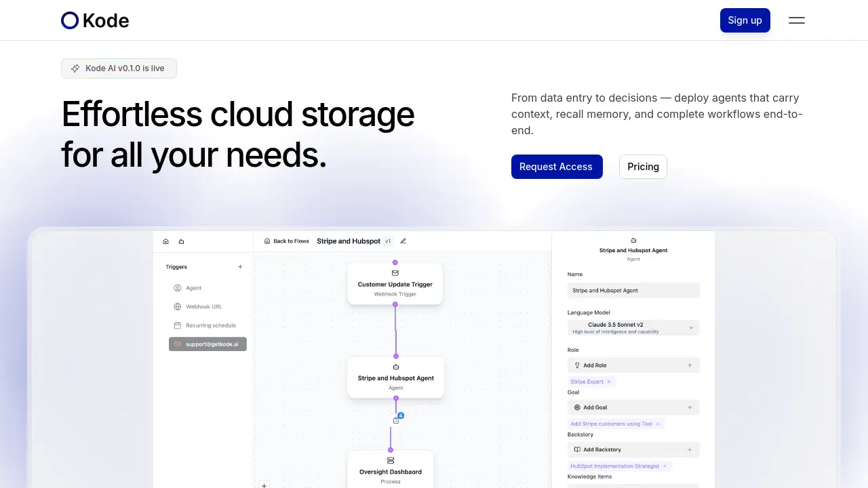
Task: Click the mail icon beside support@getkode.ai
Action: click(178, 344)
